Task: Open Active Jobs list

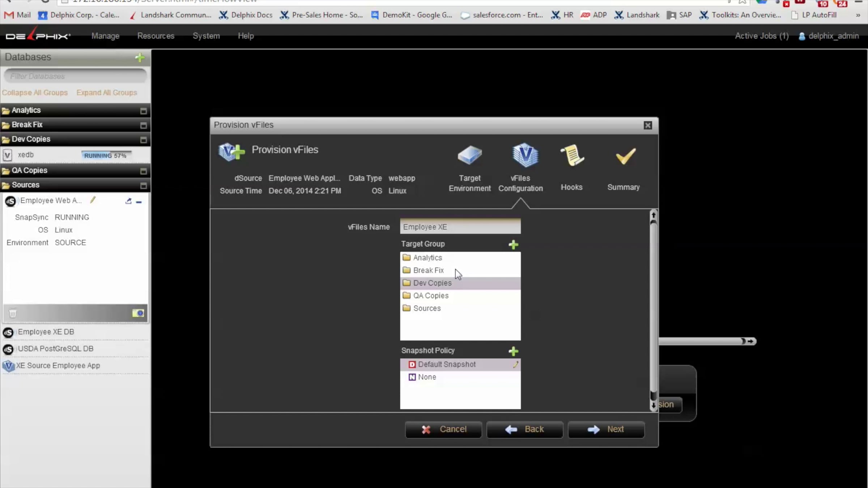Action: 762,36
